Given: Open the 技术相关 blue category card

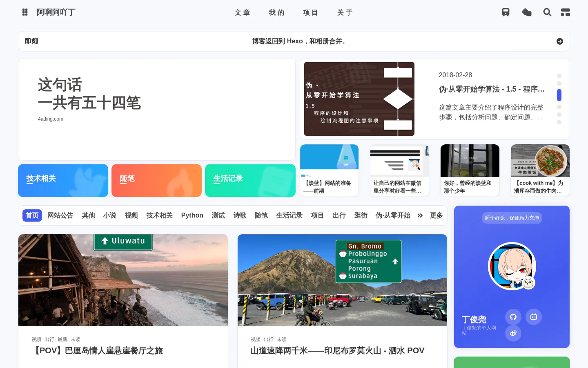Looking at the screenshot, I should 63,180.
